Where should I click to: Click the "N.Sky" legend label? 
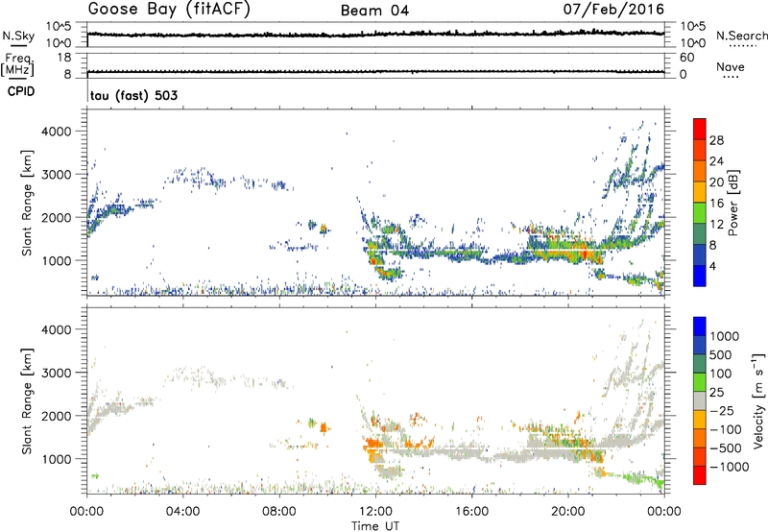(18, 36)
